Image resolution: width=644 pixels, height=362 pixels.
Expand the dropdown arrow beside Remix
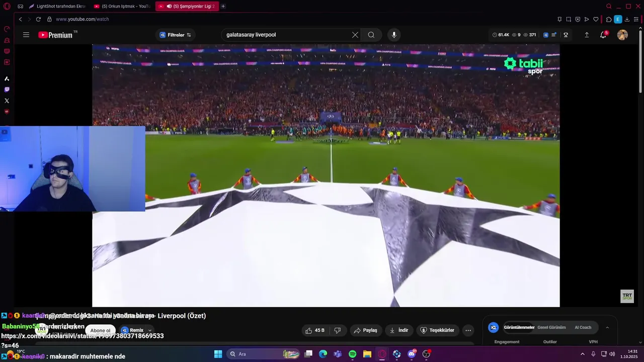(x=149, y=330)
